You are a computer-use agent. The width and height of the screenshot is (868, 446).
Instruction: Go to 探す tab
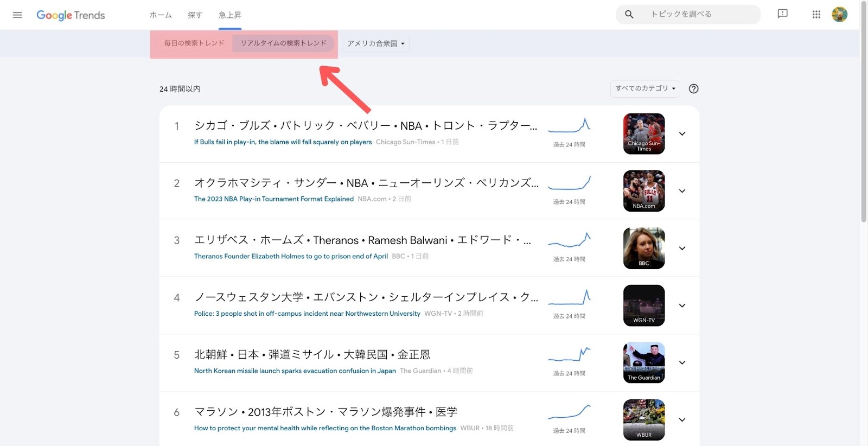click(x=195, y=15)
